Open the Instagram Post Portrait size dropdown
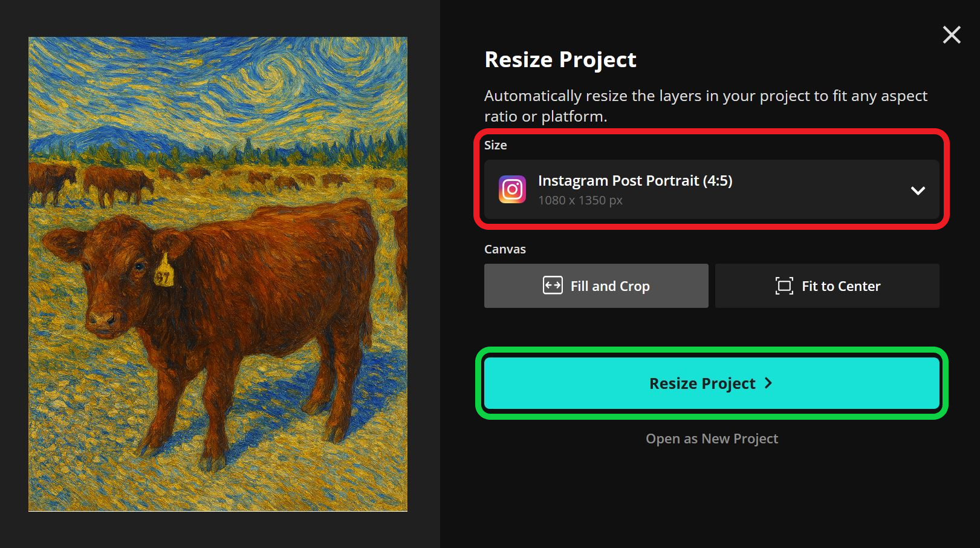This screenshot has height=548, width=980. [x=712, y=189]
